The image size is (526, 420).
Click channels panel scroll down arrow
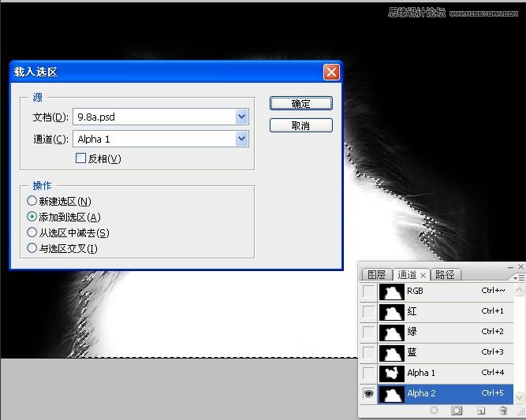[519, 397]
